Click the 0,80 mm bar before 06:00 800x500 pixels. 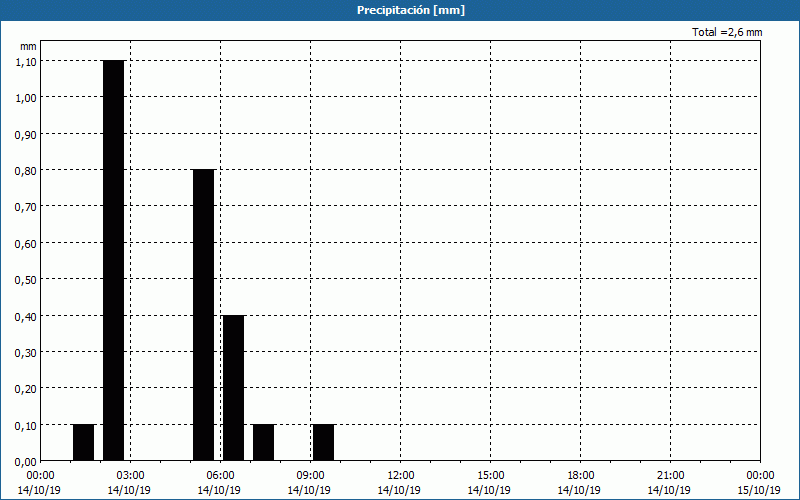pos(204,315)
